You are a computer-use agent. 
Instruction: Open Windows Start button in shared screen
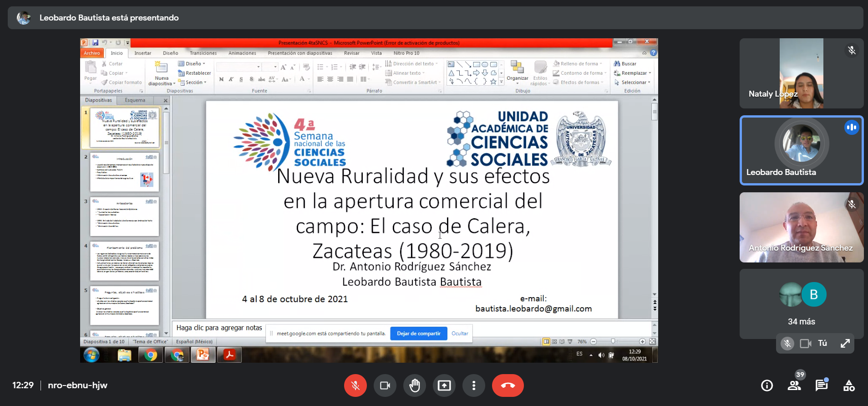(91, 355)
